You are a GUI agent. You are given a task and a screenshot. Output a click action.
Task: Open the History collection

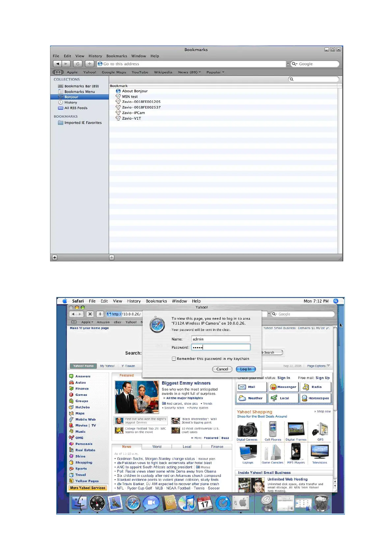coord(70,102)
